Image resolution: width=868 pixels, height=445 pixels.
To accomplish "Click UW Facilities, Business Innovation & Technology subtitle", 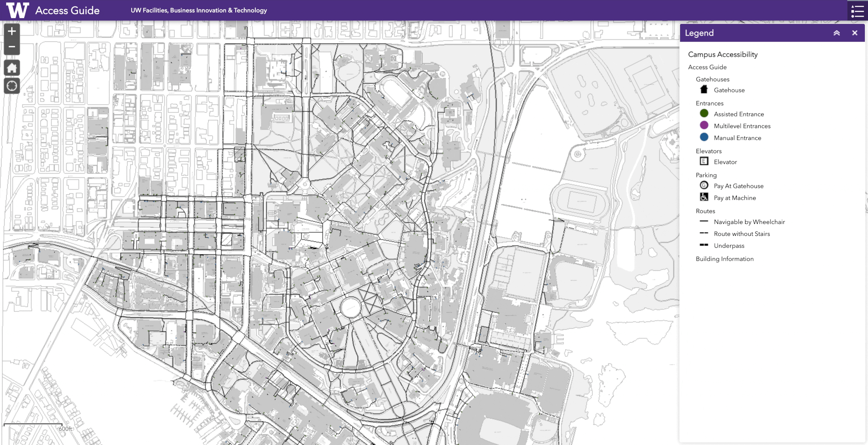I will (x=199, y=10).
